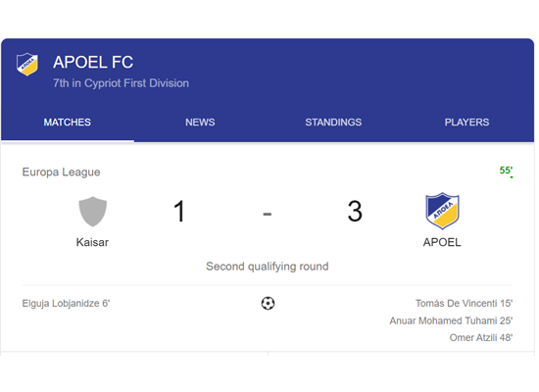539x392 pixels.
Task: Go to the Players tab
Action: pyautogui.click(x=466, y=122)
